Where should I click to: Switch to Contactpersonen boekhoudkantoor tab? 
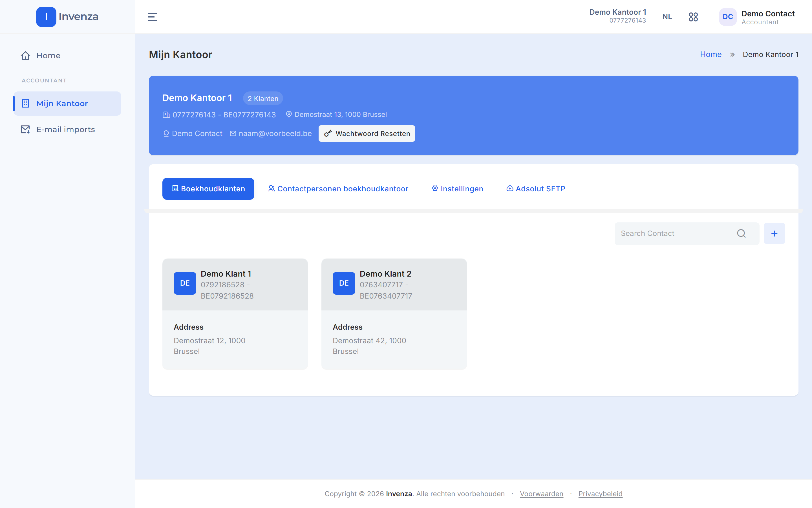pyautogui.click(x=338, y=189)
